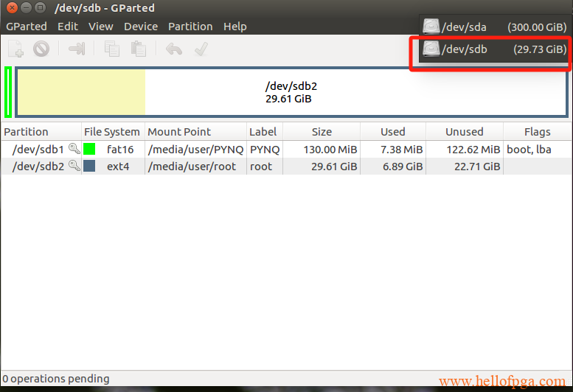
Task: Click the yellow used-space area of sdb2
Action: 81,92
